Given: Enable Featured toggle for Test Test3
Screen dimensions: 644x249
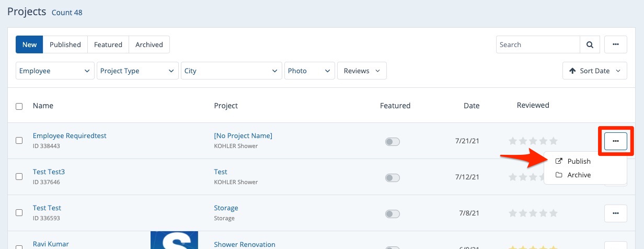Looking at the screenshot, I should click(392, 178).
